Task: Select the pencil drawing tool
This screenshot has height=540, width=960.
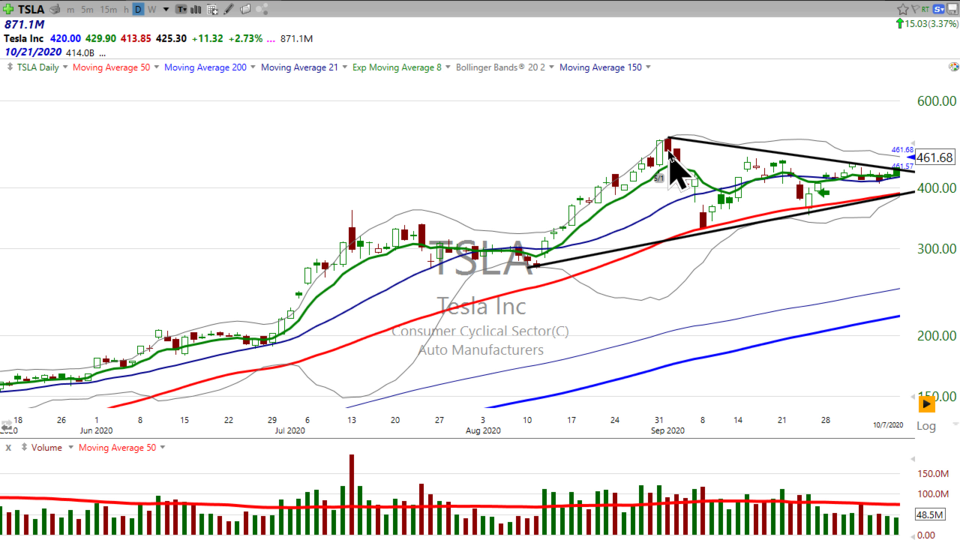Action: [x=229, y=9]
